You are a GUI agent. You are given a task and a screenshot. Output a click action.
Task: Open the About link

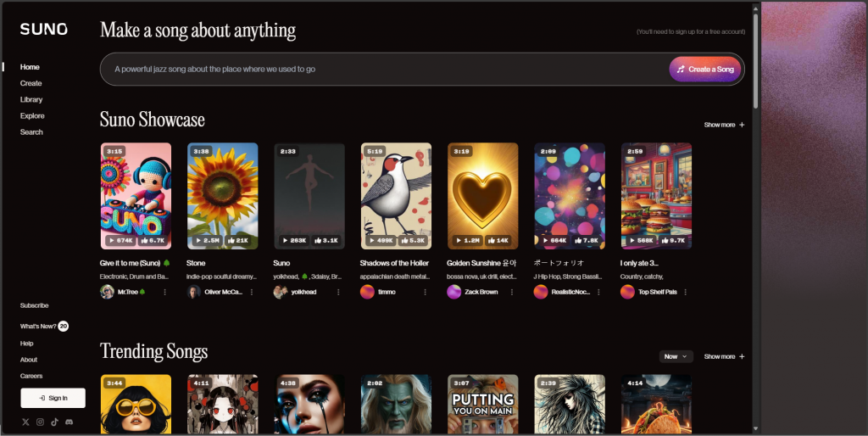pos(29,360)
